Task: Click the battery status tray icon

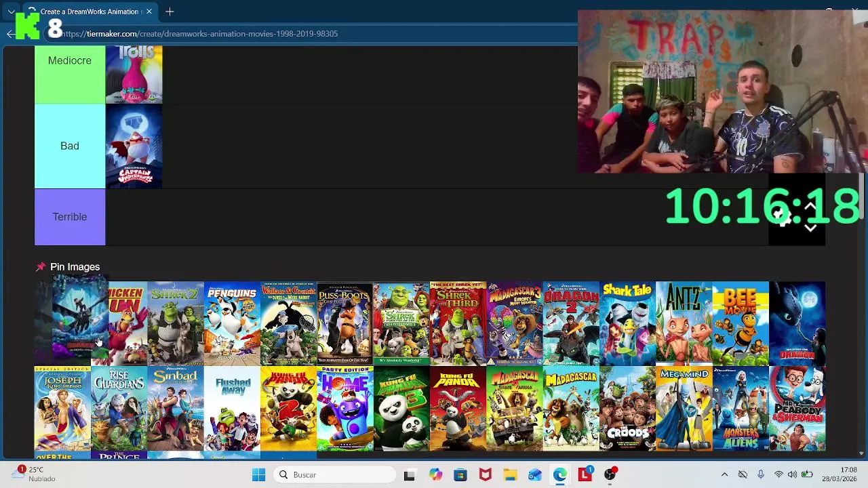Action: pyautogui.click(x=807, y=475)
